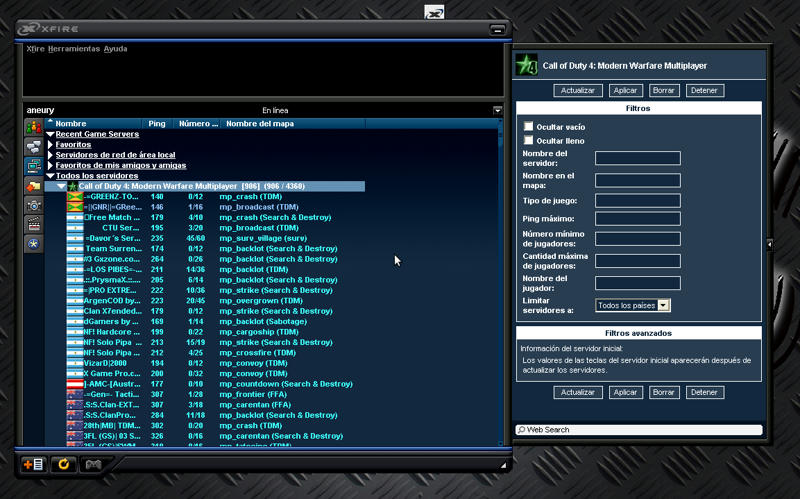Screen dimensions: 800x499
Task: Open the files folder icon in sidebar
Action: click(x=34, y=186)
